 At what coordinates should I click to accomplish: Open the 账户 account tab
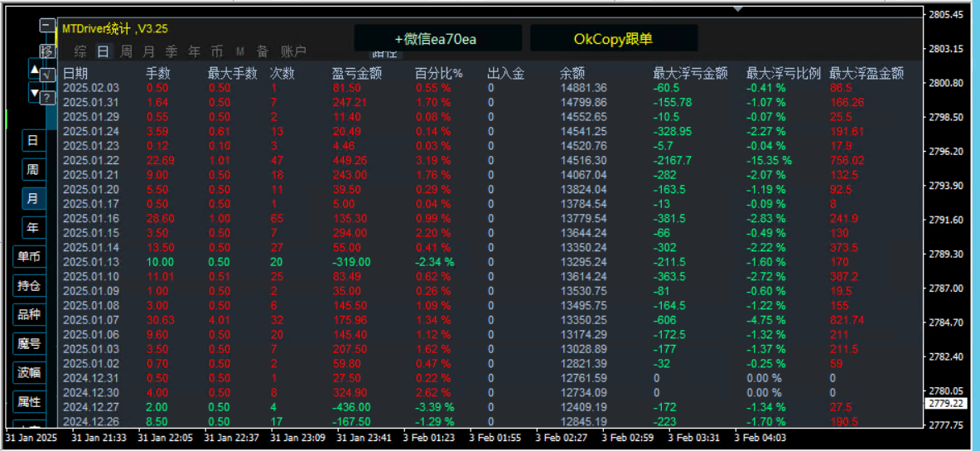click(x=293, y=51)
